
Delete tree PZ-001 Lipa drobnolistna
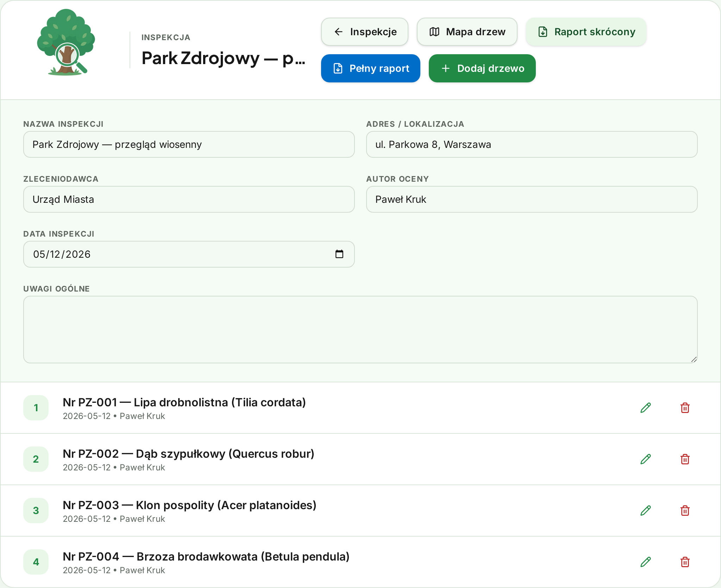click(685, 408)
